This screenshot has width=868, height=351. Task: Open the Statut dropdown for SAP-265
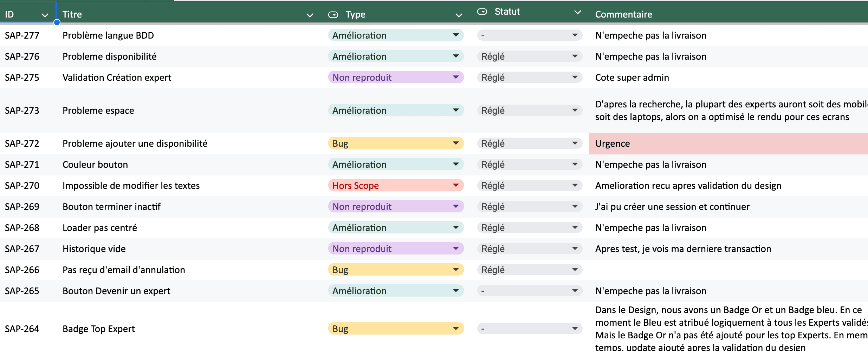pyautogui.click(x=575, y=291)
